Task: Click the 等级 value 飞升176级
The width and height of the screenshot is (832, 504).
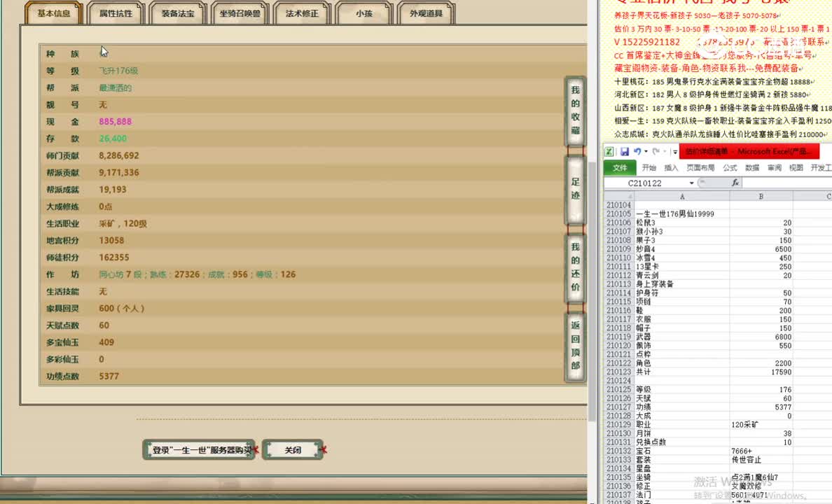Action: pyautogui.click(x=118, y=71)
